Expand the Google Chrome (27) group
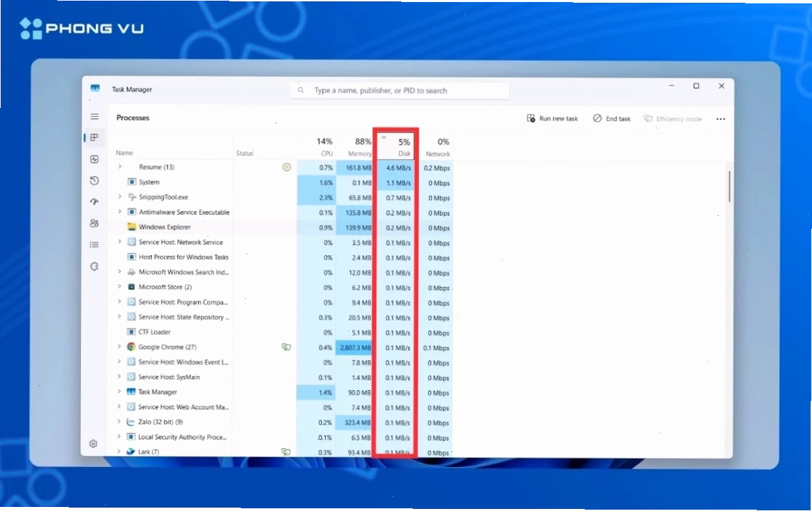Image resolution: width=812 pixels, height=511 pixels. tap(119, 347)
